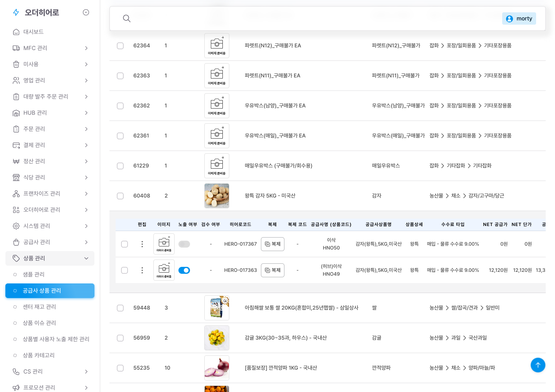Expand 미사용 submenu chevron
The width and height of the screenshot is (555, 392).
(x=86, y=64)
